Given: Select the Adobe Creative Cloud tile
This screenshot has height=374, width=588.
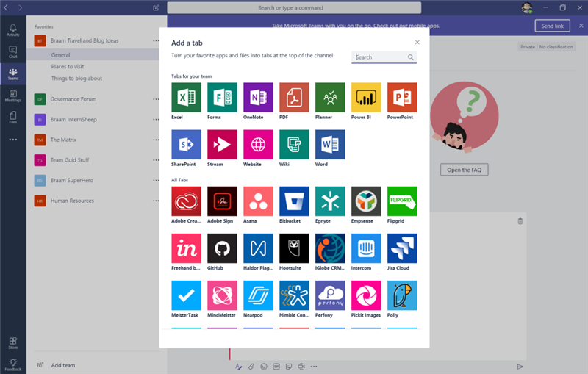Looking at the screenshot, I should [186, 201].
